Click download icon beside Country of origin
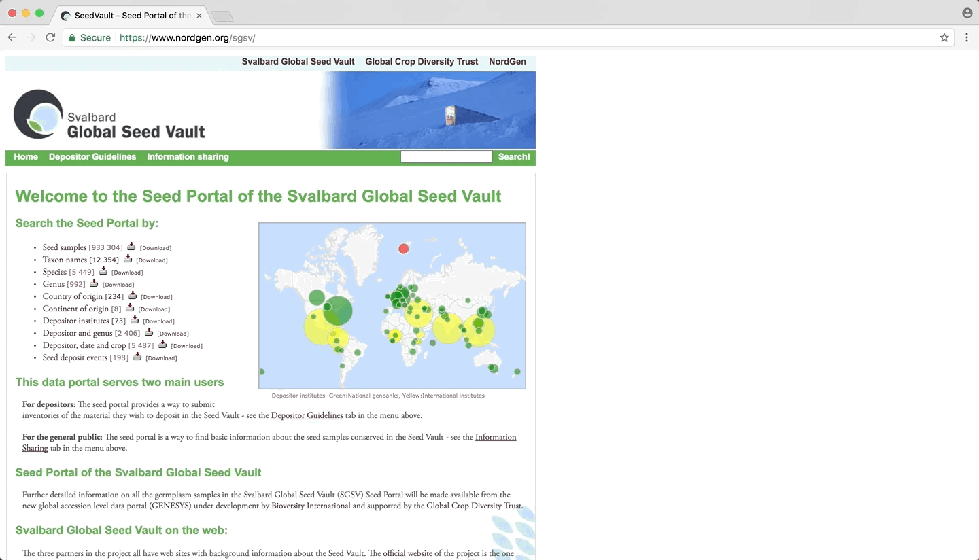The width and height of the screenshot is (979, 560). [133, 296]
